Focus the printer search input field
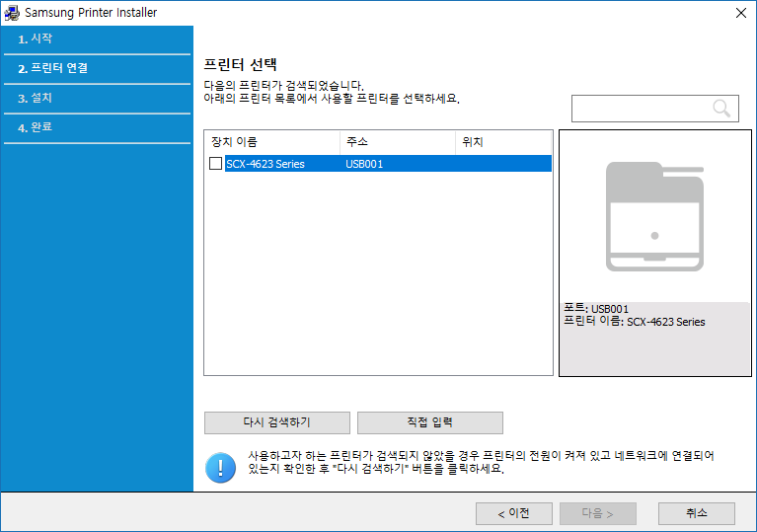757x532 pixels. pos(654,109)
